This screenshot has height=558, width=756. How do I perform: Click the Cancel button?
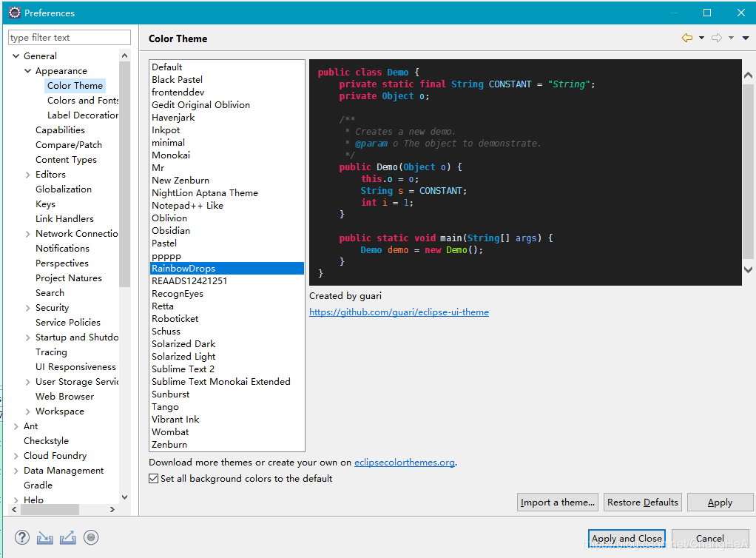pos(709,538)
